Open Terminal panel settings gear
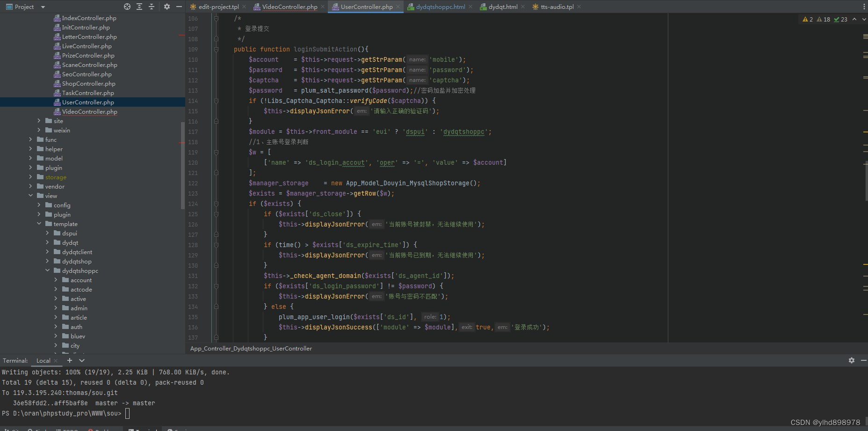Image resolution: width=868 pixels, height=431 pixels. (x=852, y=360)
